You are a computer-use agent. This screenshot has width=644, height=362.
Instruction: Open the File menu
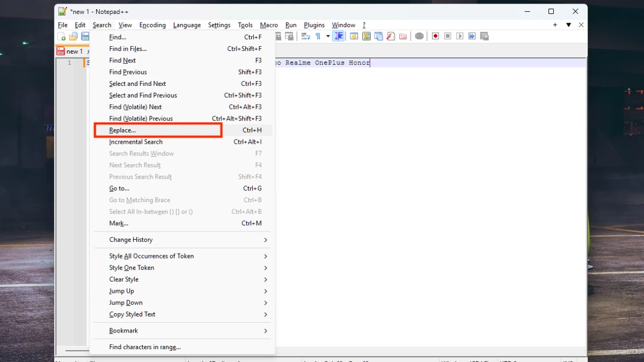tap(63, 25)
